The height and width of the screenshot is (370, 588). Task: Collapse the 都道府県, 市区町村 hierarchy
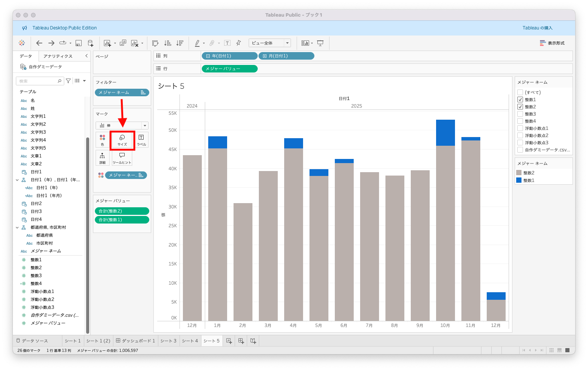[x=17, y=228]
